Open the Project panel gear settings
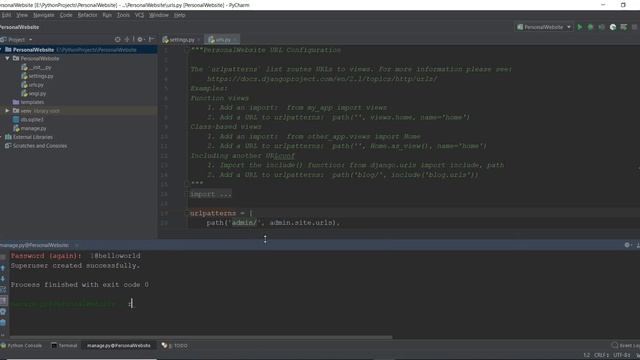 (140, 40)
